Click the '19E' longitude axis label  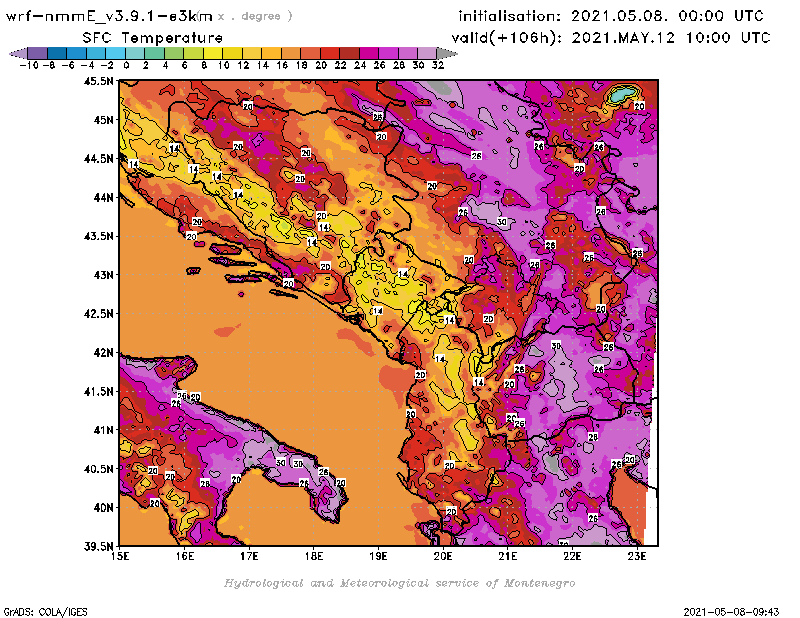[378, 556]
